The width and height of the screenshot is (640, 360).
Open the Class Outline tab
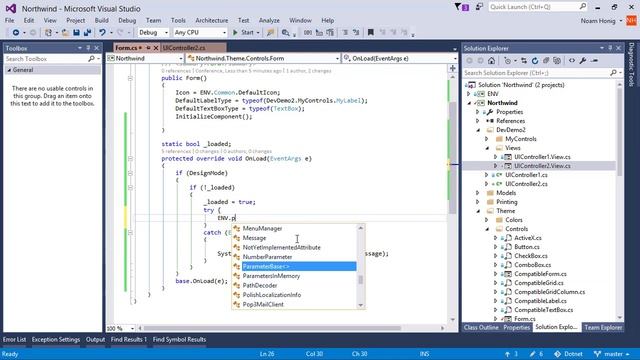481,327
